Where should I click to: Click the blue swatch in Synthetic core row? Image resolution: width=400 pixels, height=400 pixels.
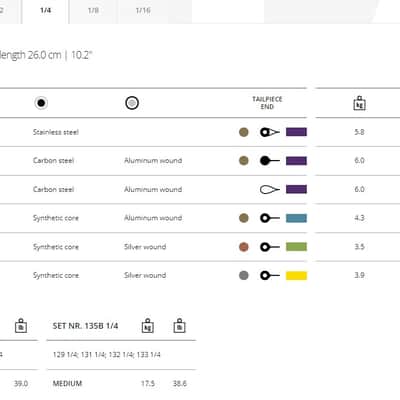coord(296,218)
